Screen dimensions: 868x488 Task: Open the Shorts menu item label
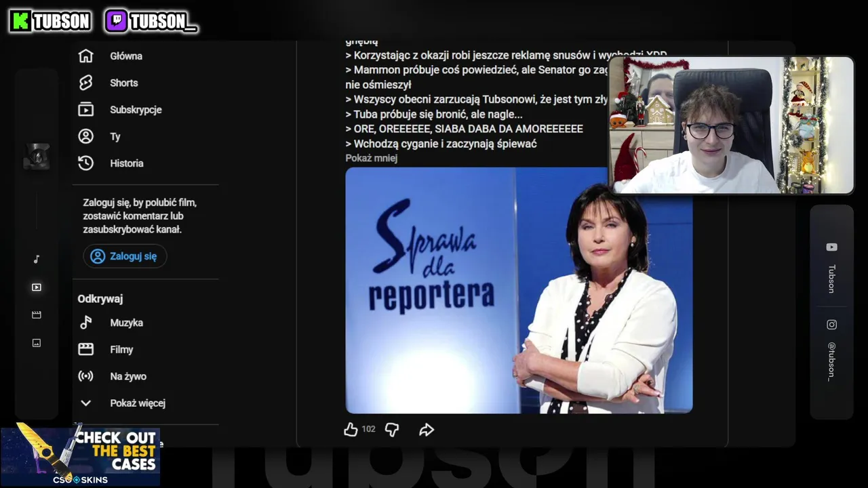tap(124, 83)
